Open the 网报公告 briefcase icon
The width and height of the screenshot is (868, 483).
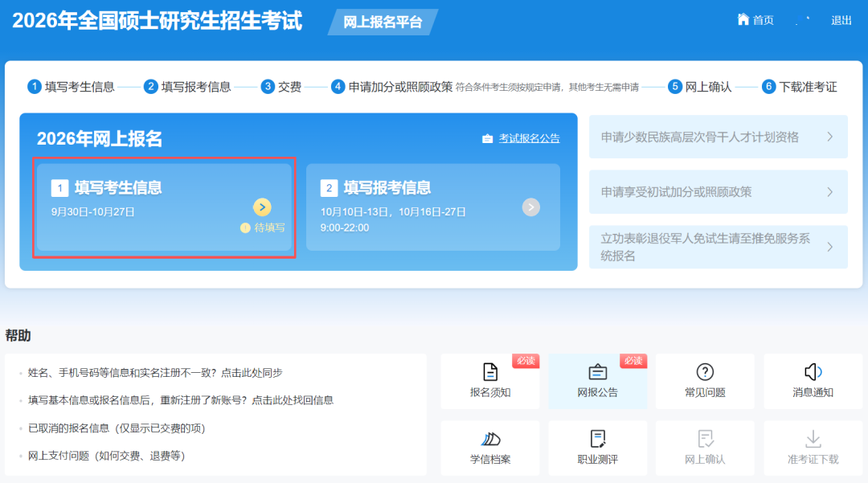(597, 372)
